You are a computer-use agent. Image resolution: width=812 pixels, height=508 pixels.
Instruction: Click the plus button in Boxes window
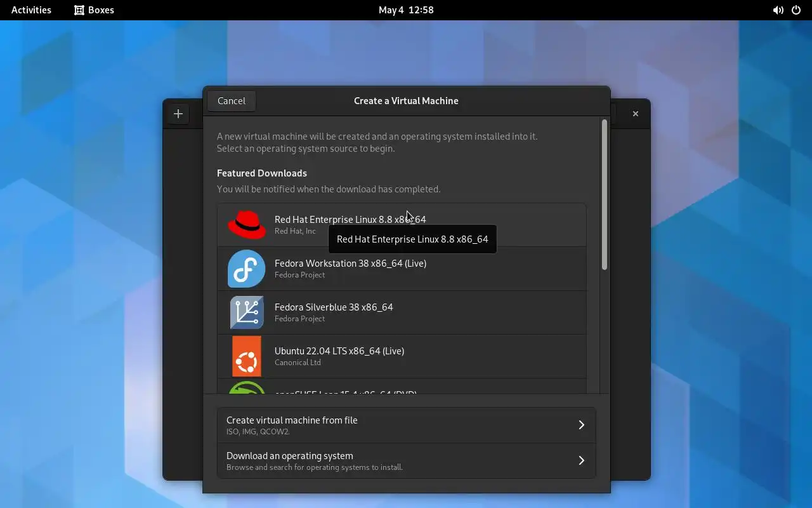(x=178, y=114)
